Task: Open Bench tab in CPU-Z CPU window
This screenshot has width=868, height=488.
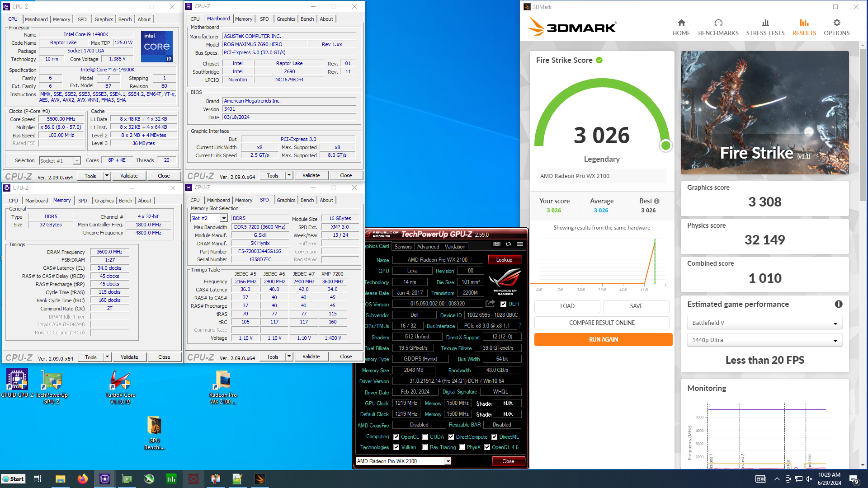Action: (125, 19)
